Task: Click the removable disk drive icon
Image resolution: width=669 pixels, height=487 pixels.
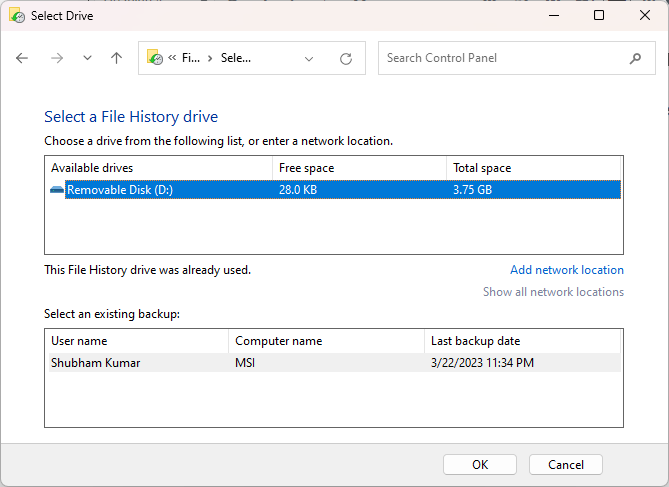Action: coord(57,190)
